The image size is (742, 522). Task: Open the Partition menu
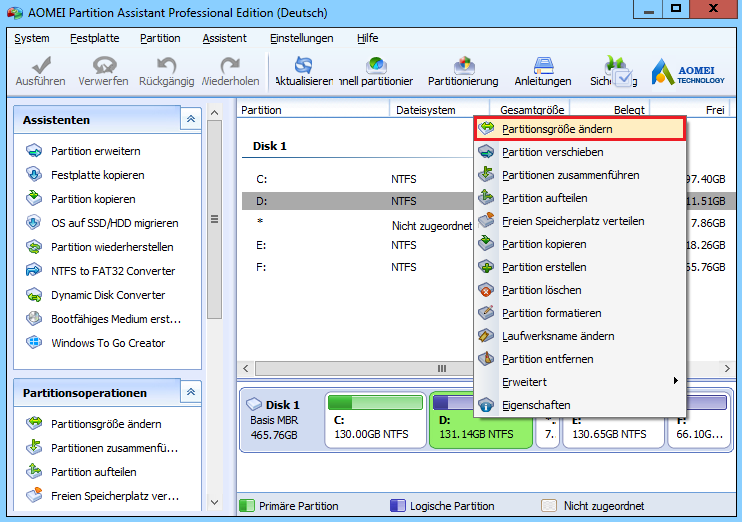point(160,38)
